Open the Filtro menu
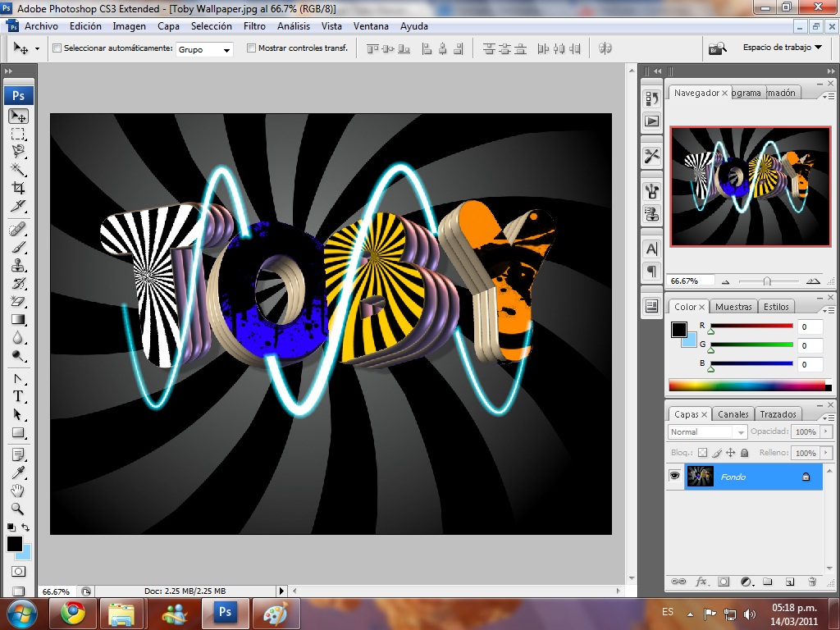This screenshot has height=630, width=840. pyautogui.click(x=254, y=26)
